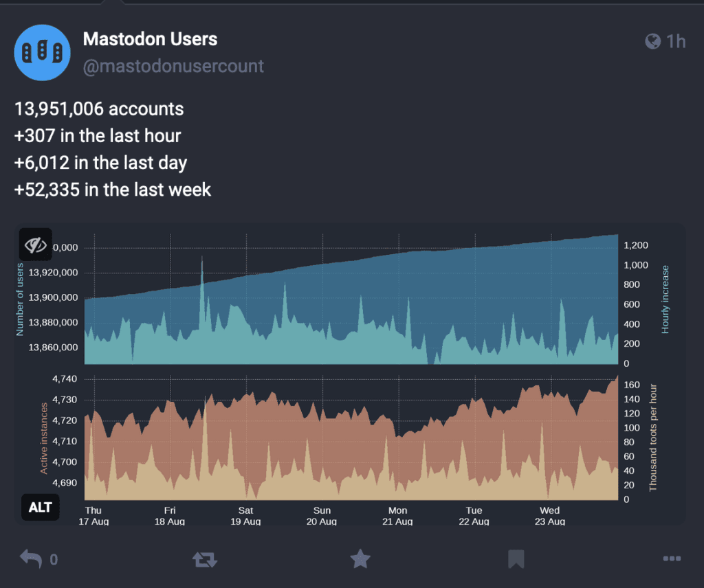Open the Mastodon Users display name
The width and height of the screenshot is (704, 588).
(150, 39)
